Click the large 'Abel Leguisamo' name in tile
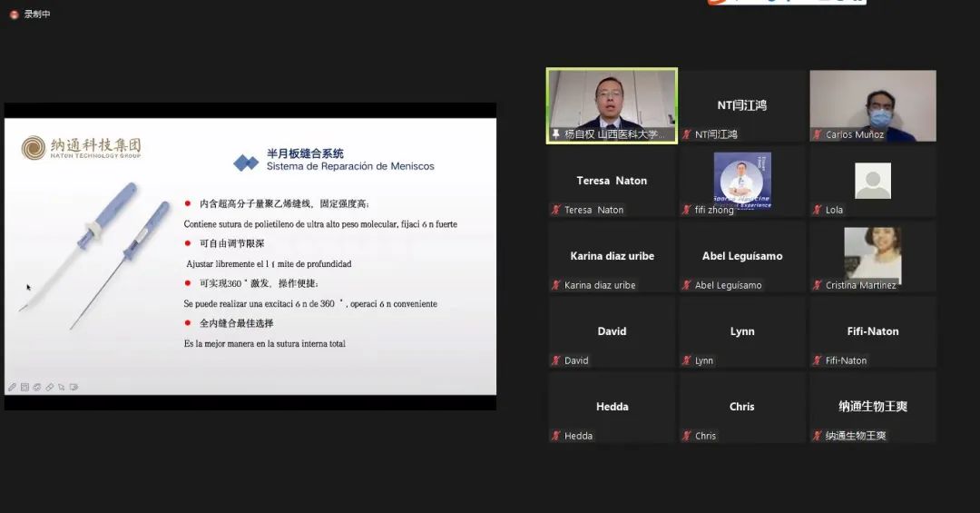 742,256
